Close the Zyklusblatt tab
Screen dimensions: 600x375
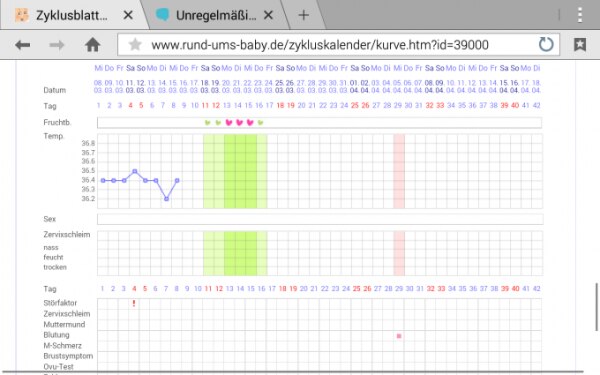coord(128,15)
